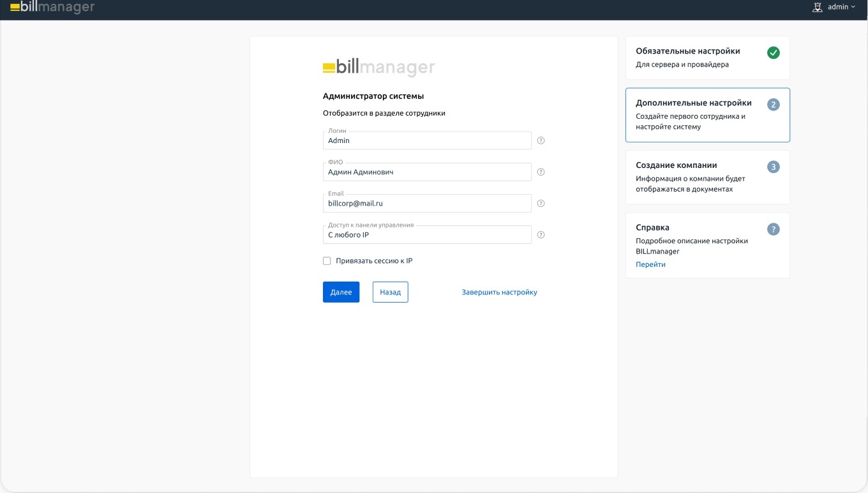Viewport: 868px width, 493px height.
Task: Click the Справка card title
Action: coord(652,227)
